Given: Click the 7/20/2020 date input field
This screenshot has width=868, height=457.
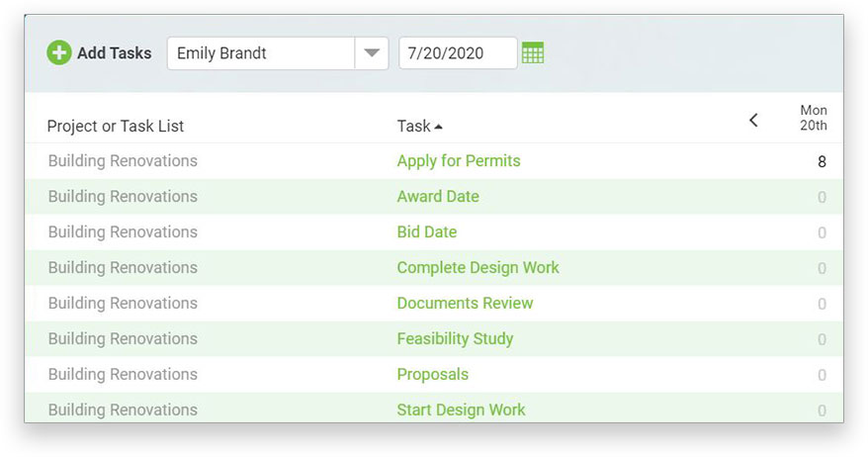Looking at the screenshot, I should [x=458, y=53].
